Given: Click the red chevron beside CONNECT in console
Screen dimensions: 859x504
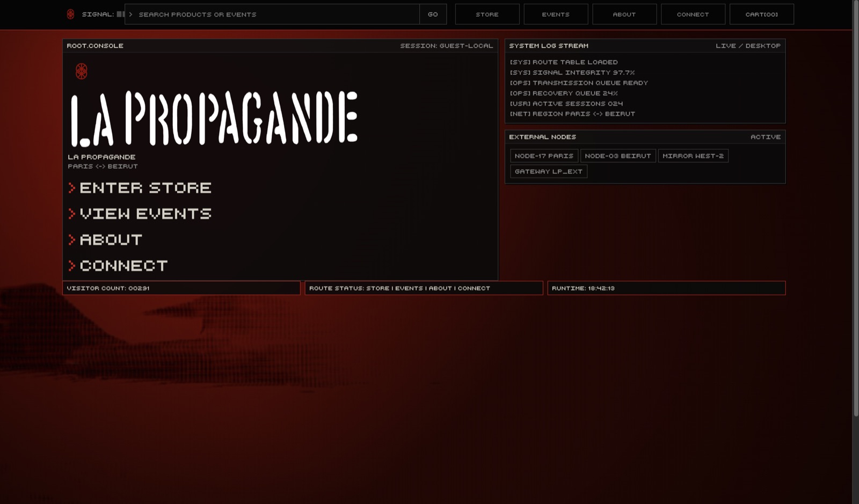Looking at the screenshot, I should pos(72,265).
